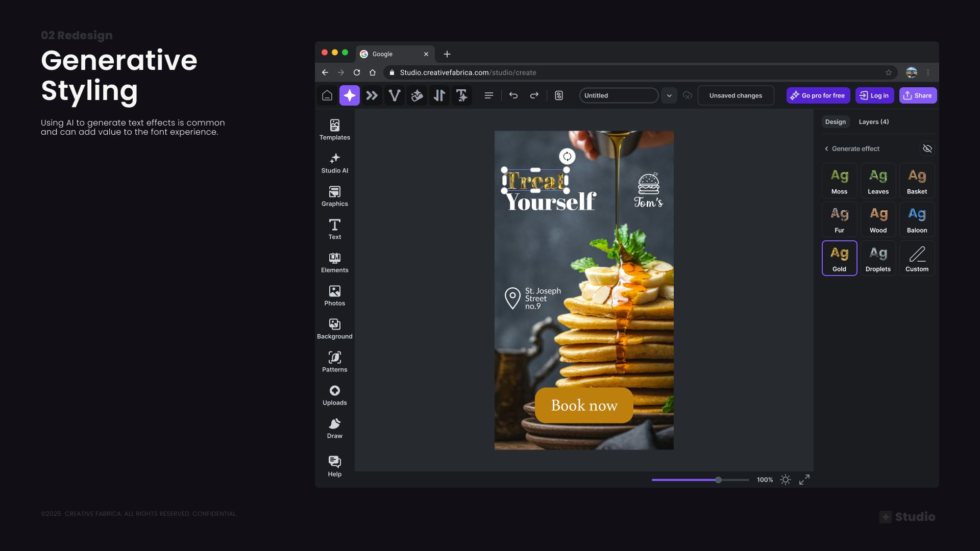Click the undo arrow in toolbar

(x=513, y=95)
